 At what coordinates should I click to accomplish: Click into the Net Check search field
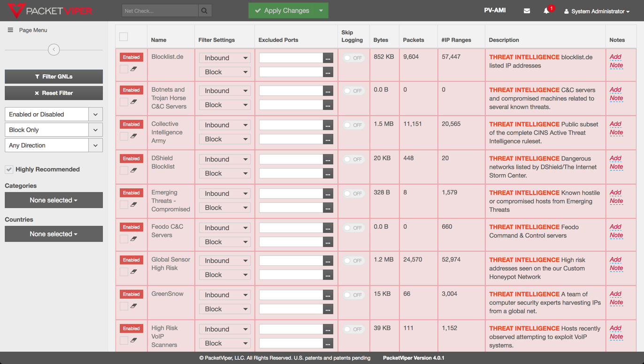[x=160, y=11]
